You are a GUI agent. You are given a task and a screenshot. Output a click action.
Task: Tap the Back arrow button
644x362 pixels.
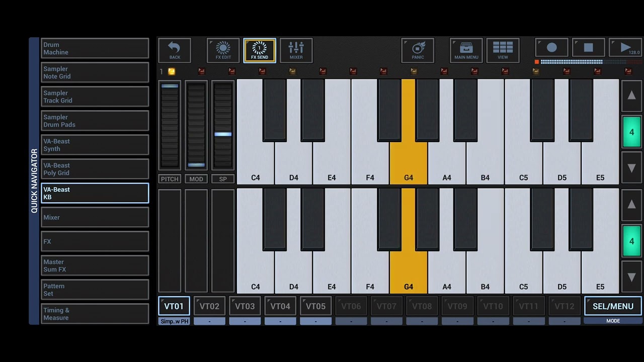175,50
